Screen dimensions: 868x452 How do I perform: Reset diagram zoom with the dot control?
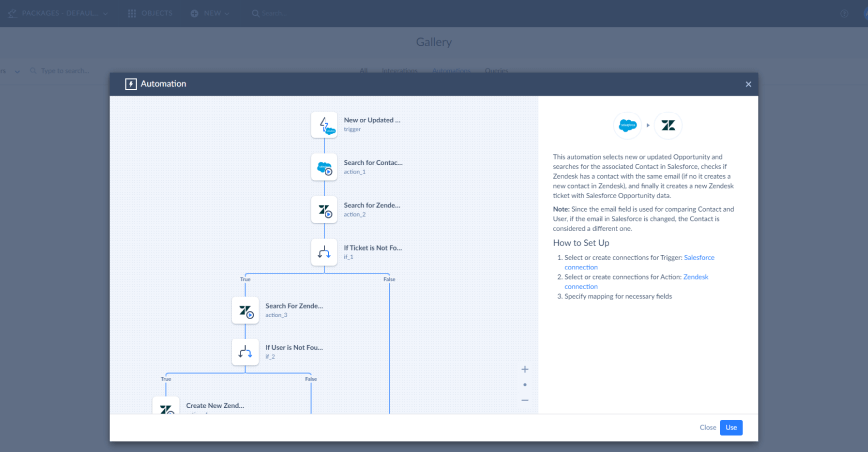click(x=525, y=385)
